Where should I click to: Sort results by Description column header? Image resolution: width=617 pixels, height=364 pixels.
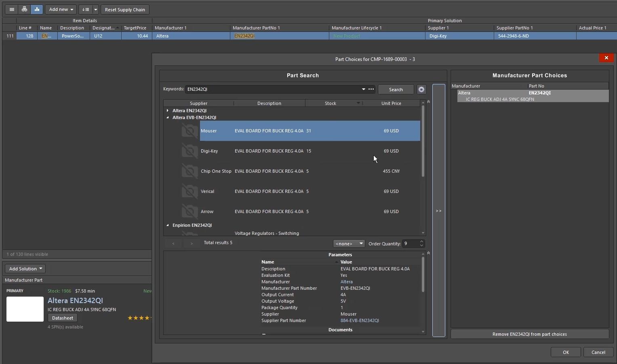[269, 103]
